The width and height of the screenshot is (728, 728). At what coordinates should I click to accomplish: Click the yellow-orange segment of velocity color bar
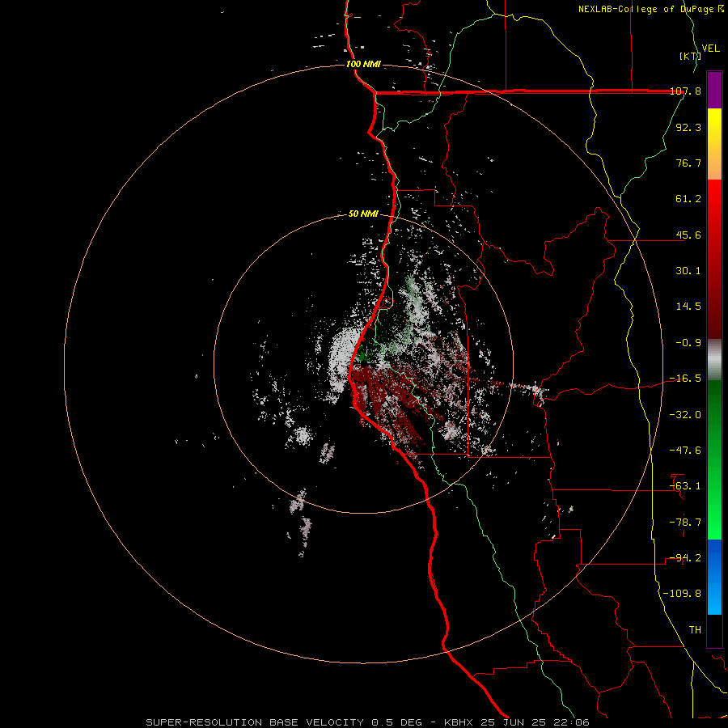714,144
